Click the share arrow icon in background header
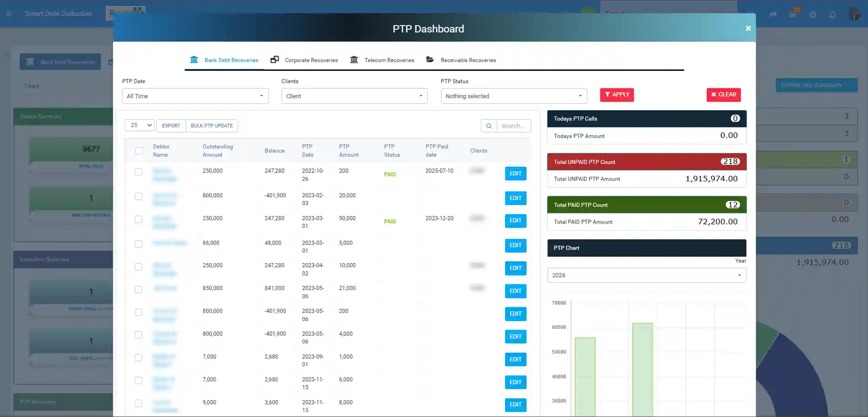 click(773, 15)
